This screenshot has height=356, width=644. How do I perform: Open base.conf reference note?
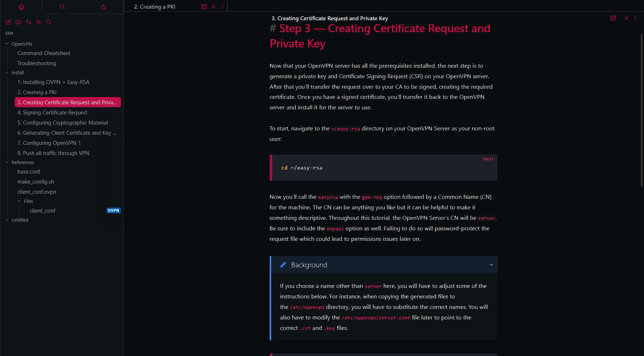[29, 172]
